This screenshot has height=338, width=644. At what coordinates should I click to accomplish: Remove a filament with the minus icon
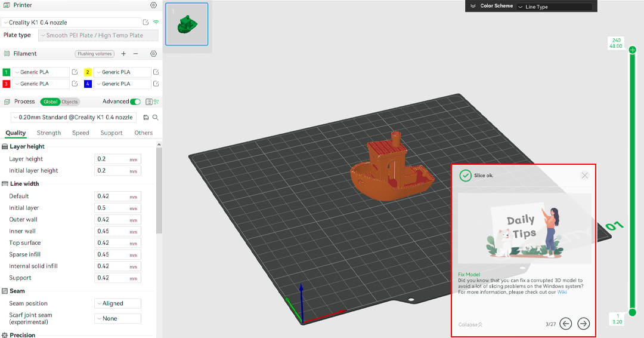135,54
